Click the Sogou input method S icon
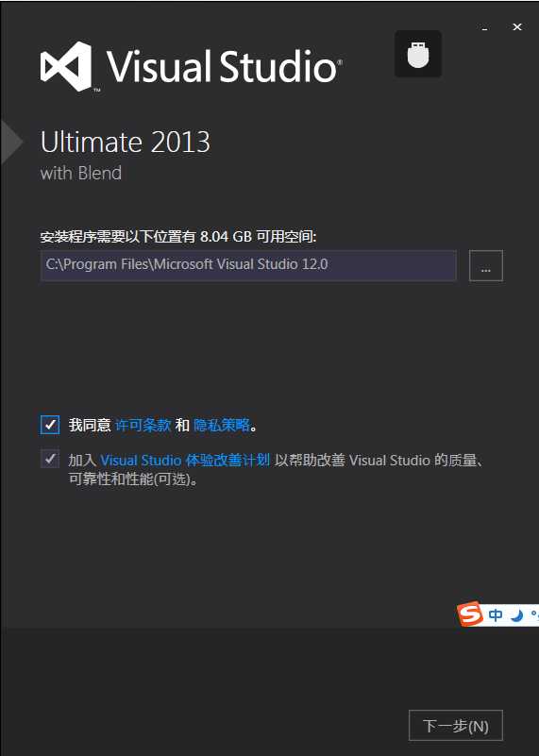The width and height of the screenshot is (539, 756). tap(470, 613)
